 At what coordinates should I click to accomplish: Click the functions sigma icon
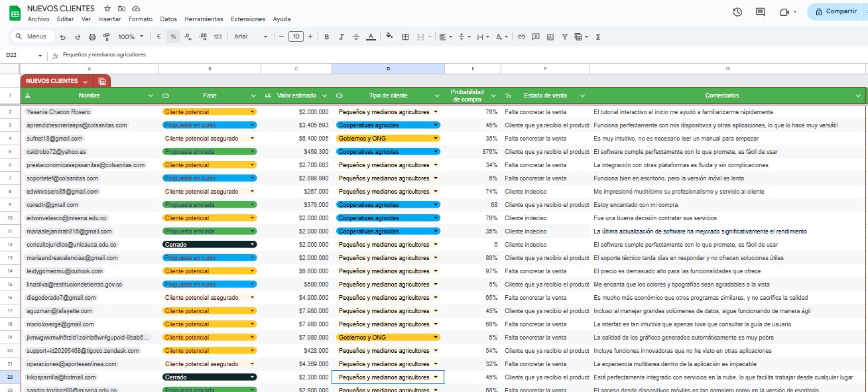click(x=598, y=36)
